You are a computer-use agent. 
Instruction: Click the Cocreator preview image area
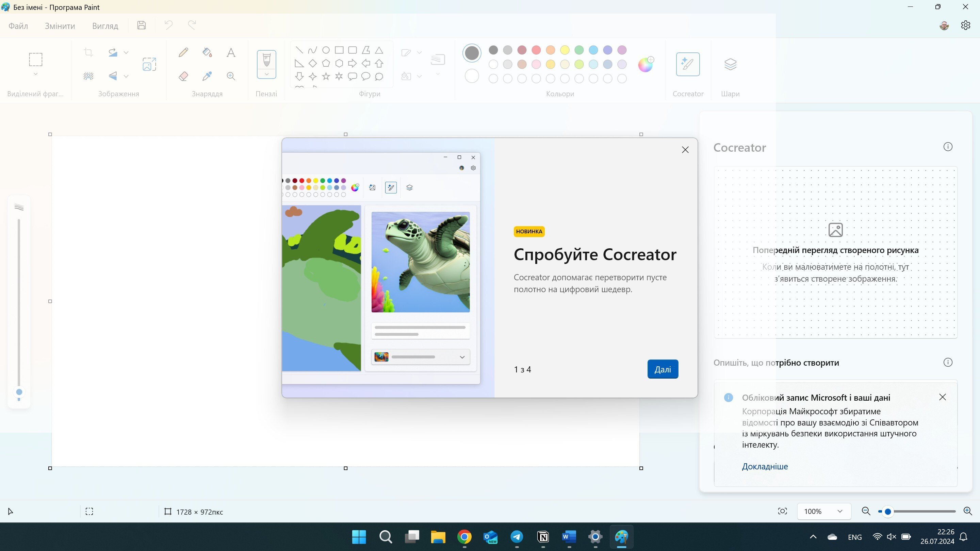point(835,252)
